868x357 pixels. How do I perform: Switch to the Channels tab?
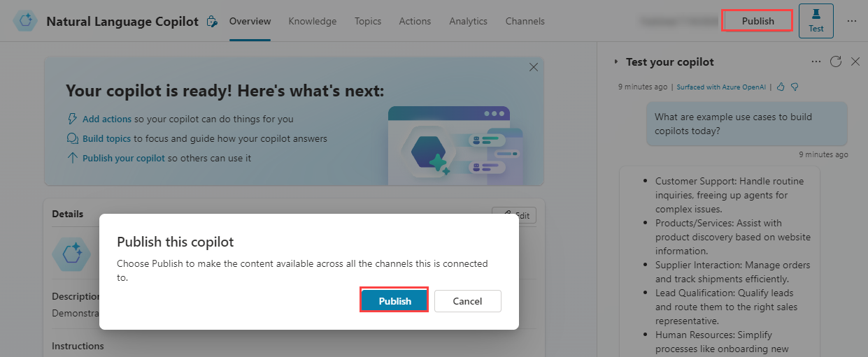525,21
